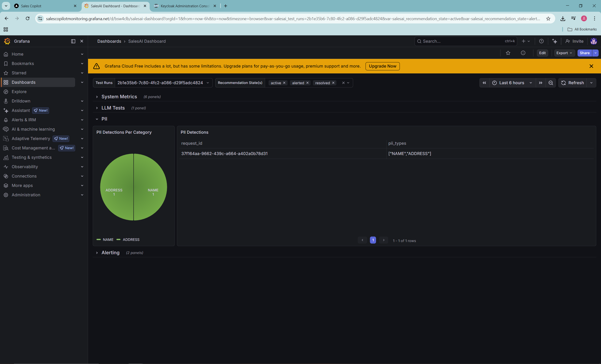Remove the alerted state filter tag
Screen dimensions: 601x364
308,83
